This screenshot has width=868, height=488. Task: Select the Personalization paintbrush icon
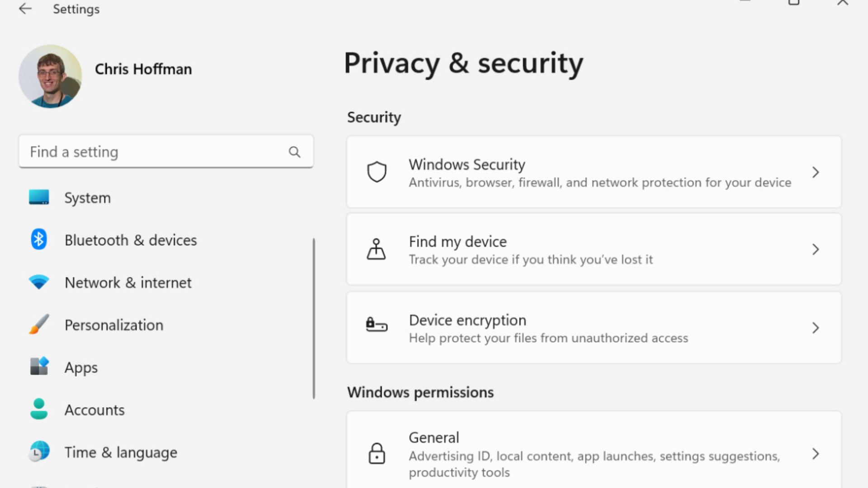tap(39, 324)
